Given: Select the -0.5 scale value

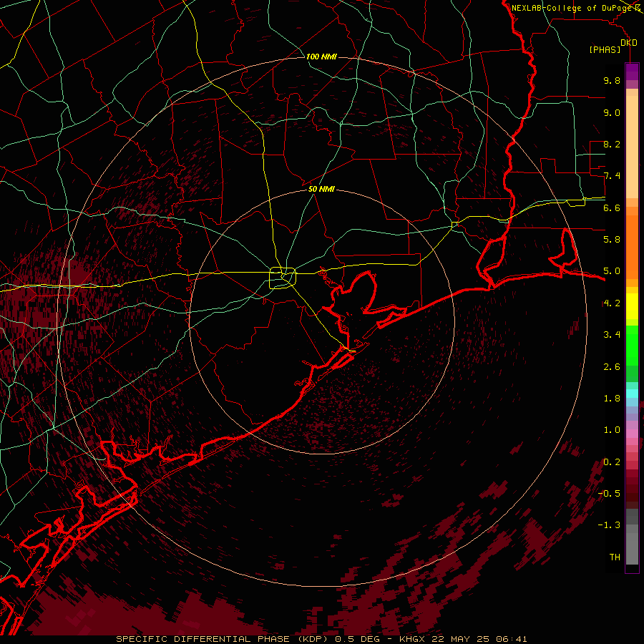Looking at the screenshot, I should [x=609, y=494].
